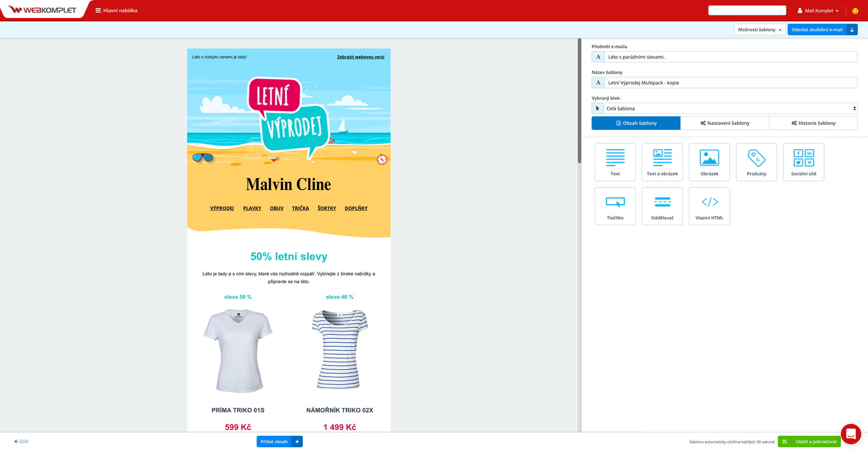The width and height of the screenshot is (868, 451).
Task: Switch to Nastavení šablony tab
Action: [725, 123]
